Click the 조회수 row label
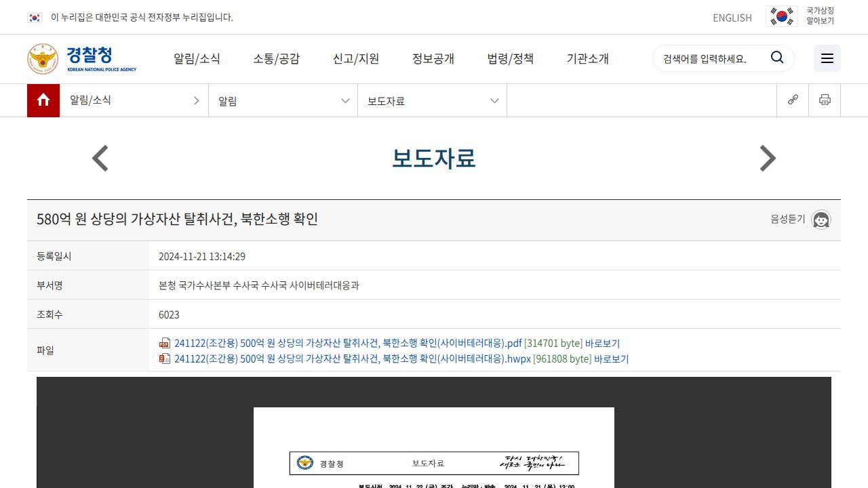The width and height of the screenshot is (868, 488). (x=50, y=314)
